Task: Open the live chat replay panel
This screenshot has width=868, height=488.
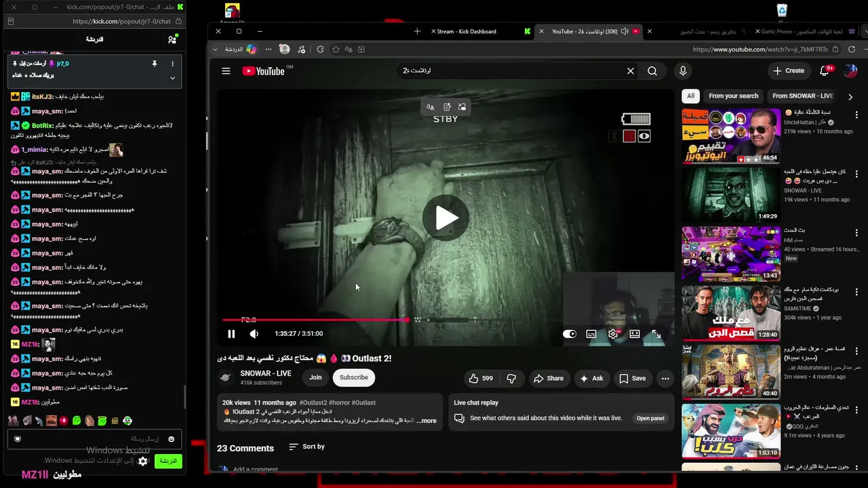Action: [650, 418]
